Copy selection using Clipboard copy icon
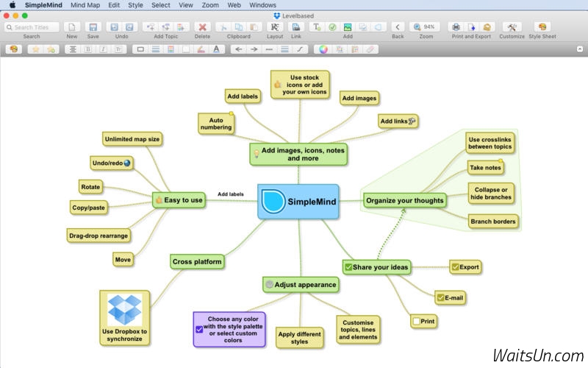This screenshot has width=588, height=368. 238,27
